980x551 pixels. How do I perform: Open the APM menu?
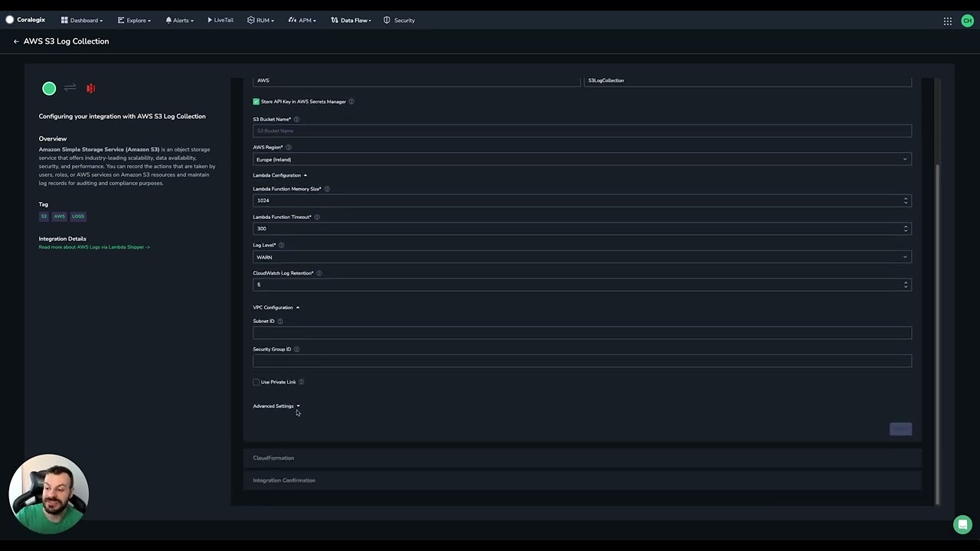(302, 21)
